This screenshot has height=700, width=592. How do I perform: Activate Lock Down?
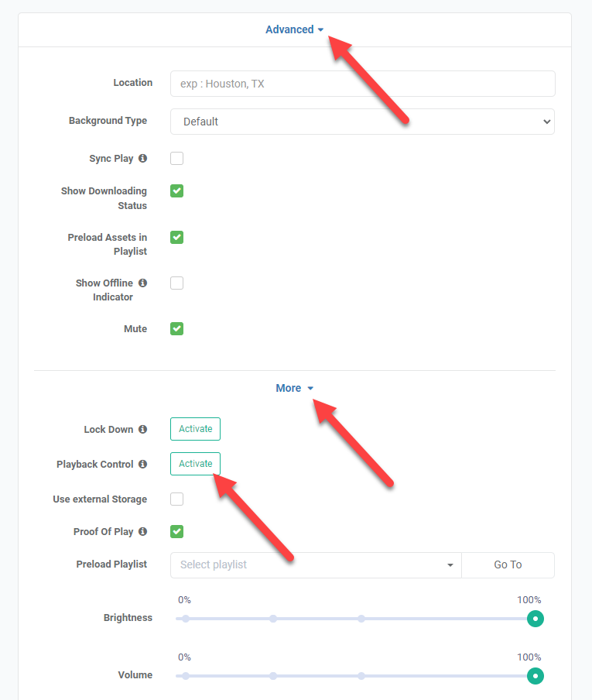click(195, 429)
